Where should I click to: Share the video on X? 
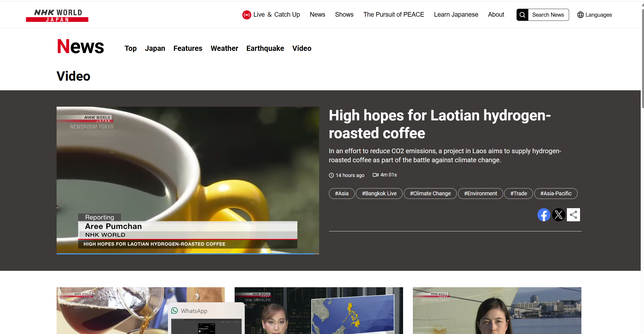tap(558, 215)
